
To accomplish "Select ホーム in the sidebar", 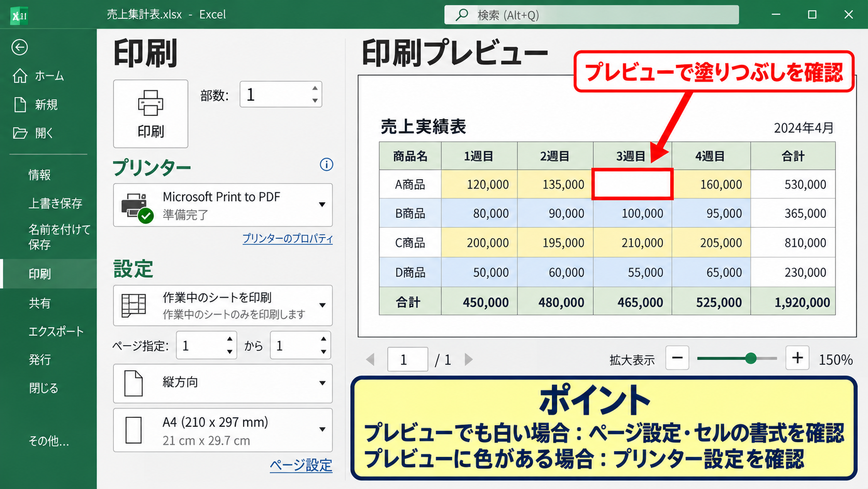I will pyautogui.click(x=49, y=76).
